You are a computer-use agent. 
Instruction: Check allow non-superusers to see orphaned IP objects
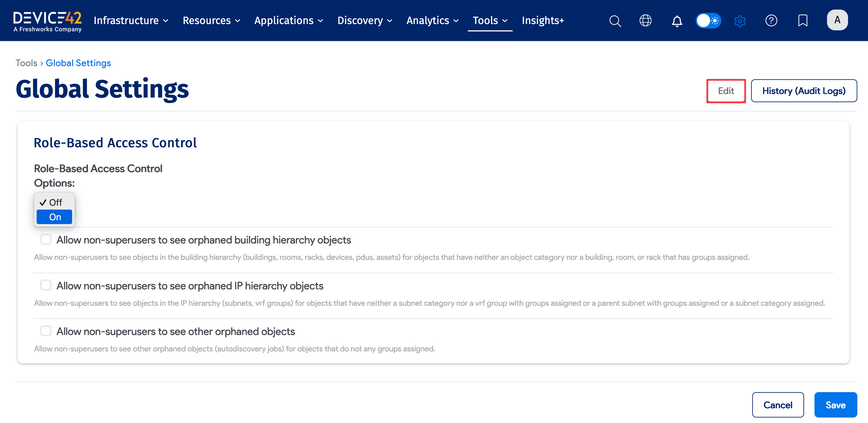pyautogui.click(x=46, y=285)
